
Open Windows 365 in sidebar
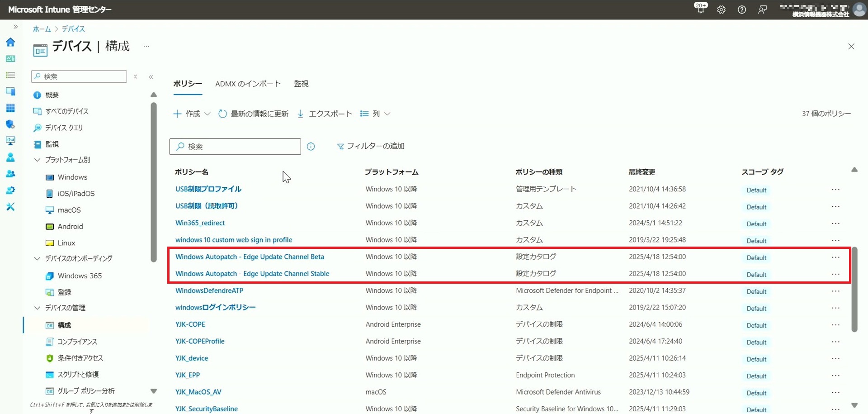tap(80, 276)
